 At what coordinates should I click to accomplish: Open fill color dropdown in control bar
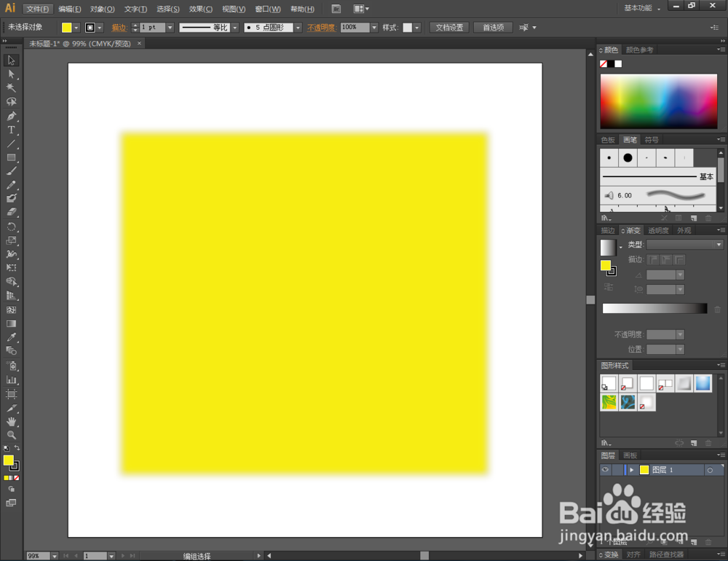(76, 28)
